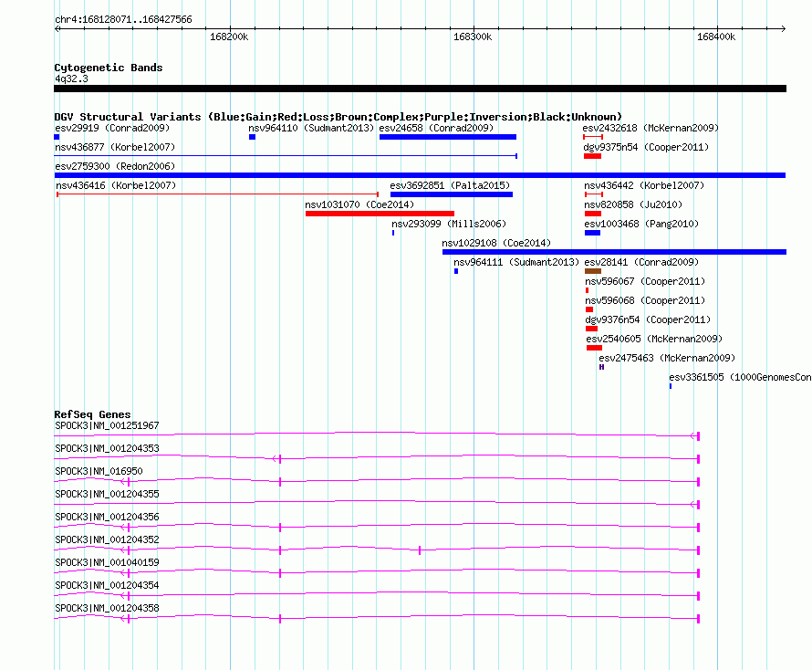Select the 4q32.3 band label
The image size is (812, 670).
click(x=71, y=79)
